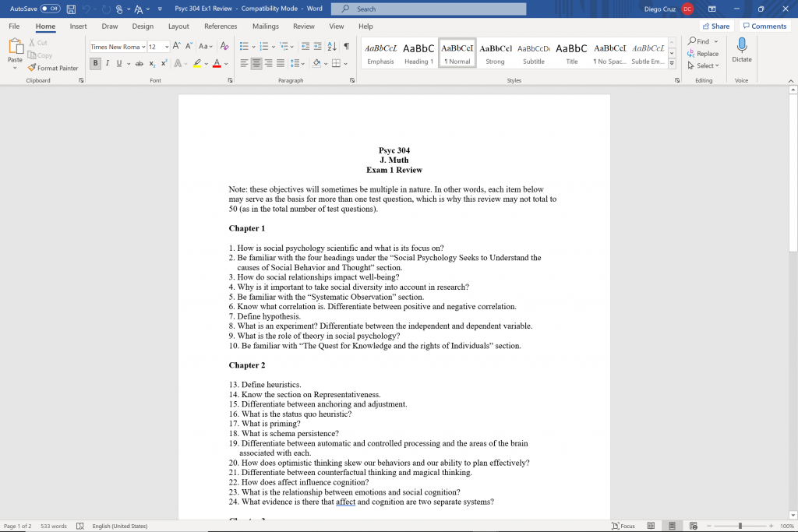Click the Increase Font Size icon
This screenshot has height=532, width=798.
click(176, 46)
